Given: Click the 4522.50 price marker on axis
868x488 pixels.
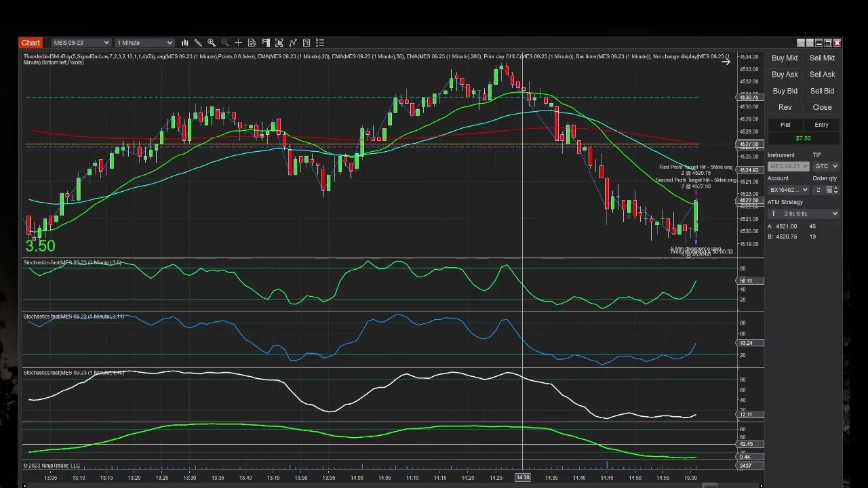Looking at the screenshot, I should [749, 201].
